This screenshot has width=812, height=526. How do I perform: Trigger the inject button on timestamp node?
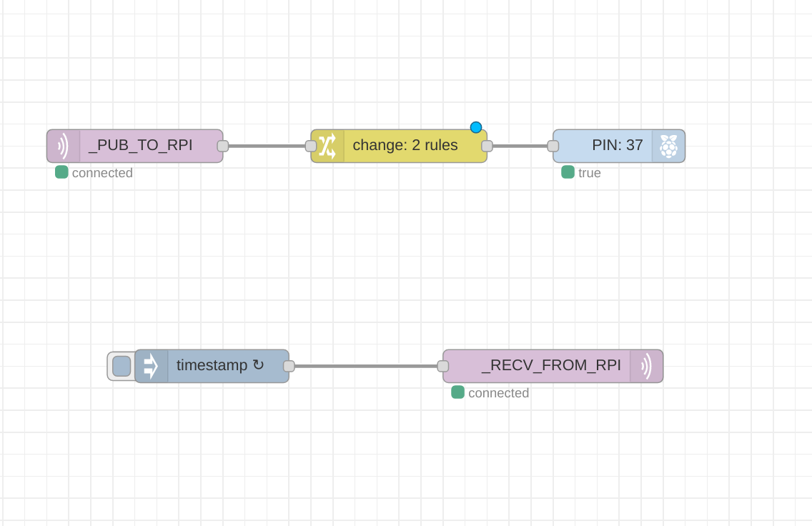coord(120,365)
